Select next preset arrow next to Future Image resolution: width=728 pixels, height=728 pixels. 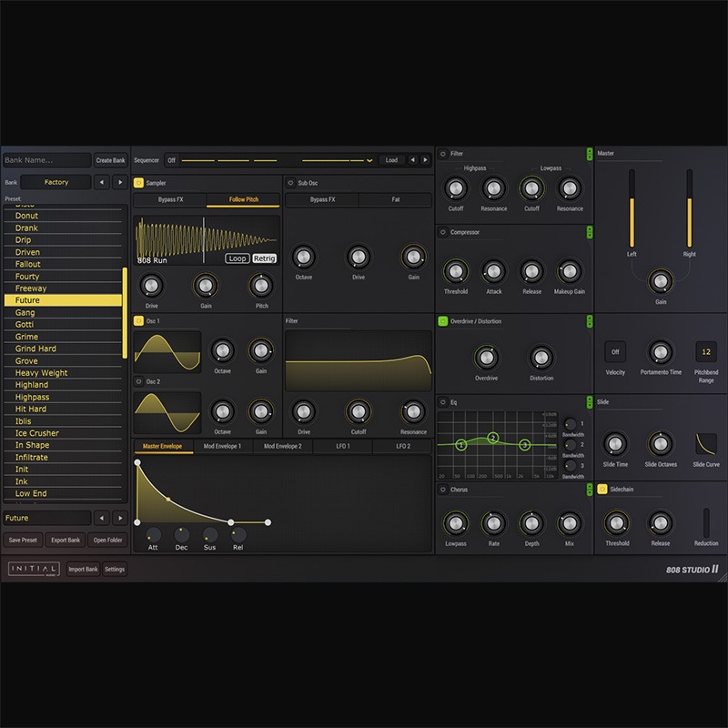tap(120, 518)
